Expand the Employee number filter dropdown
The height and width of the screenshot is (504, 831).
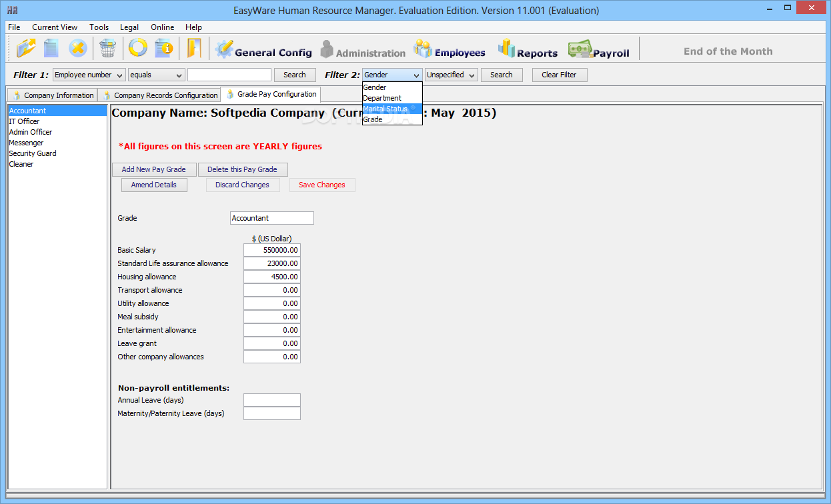(89, 75)
